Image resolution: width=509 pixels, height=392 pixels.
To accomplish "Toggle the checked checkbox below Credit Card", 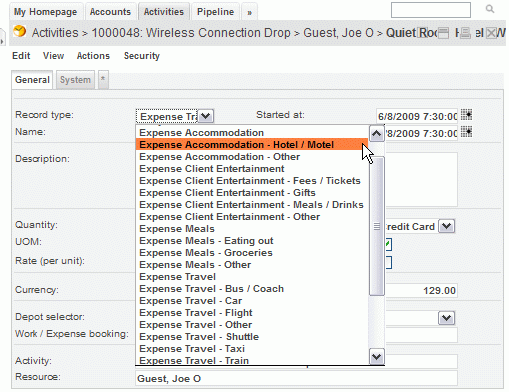I will pos(388,244).
